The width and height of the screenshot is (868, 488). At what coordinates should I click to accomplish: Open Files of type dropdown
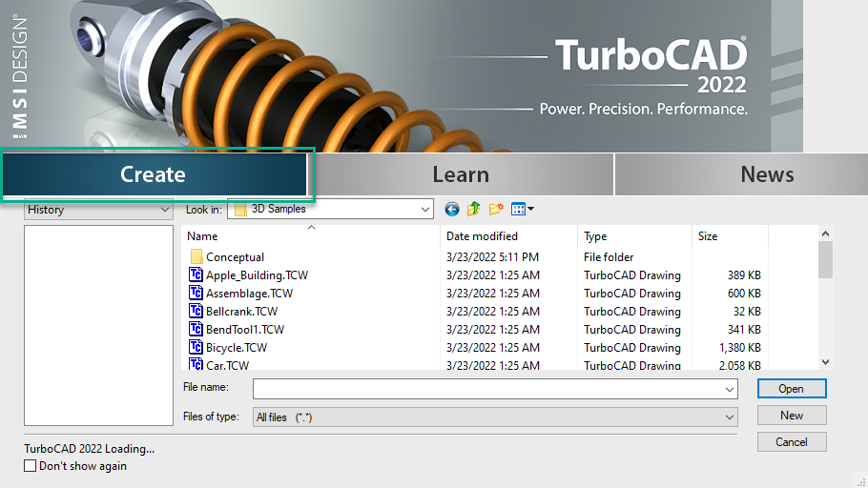click(495, 417)
